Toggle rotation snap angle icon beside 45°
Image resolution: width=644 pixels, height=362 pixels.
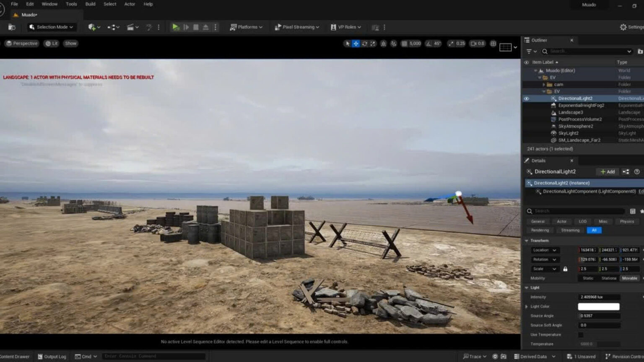[428, 44]
